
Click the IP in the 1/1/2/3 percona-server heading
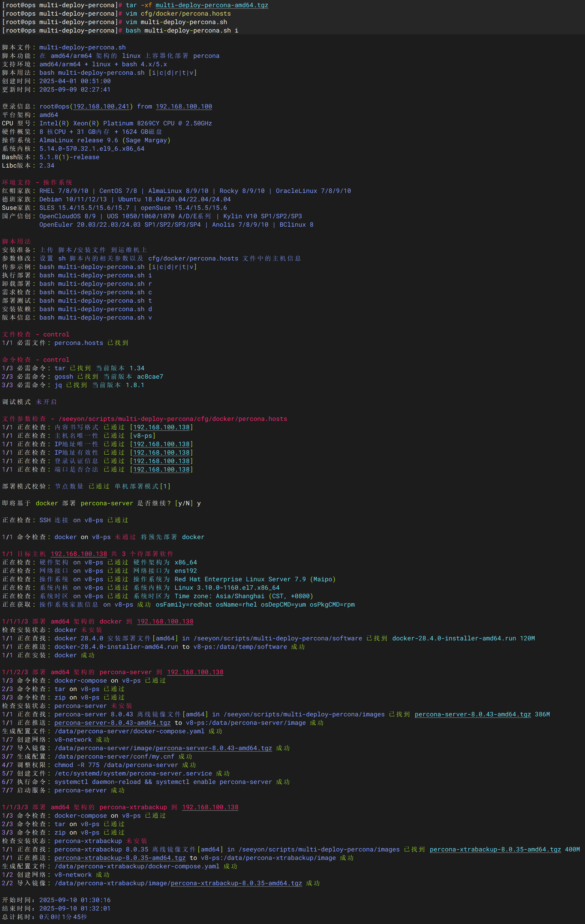(195, 672)
